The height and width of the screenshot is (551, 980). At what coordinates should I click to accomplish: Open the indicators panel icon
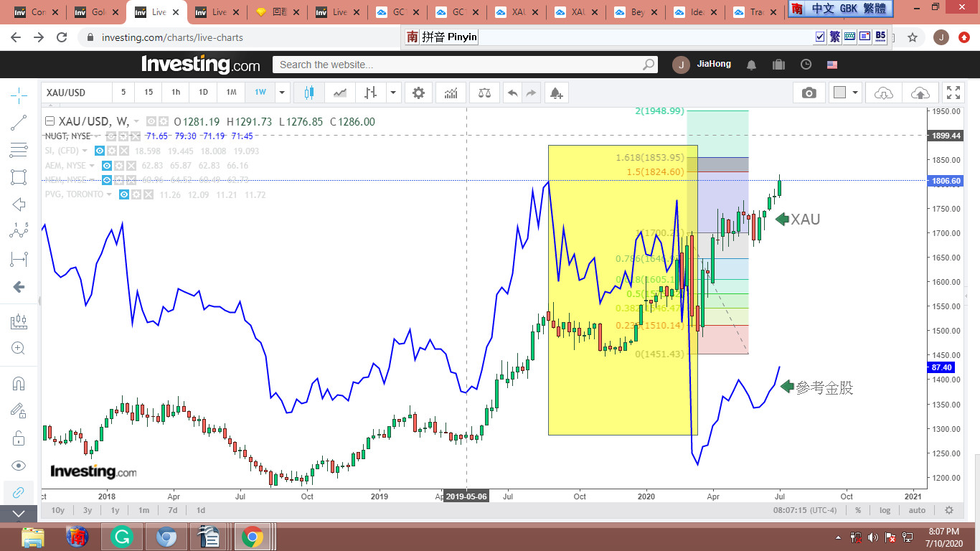451,93
